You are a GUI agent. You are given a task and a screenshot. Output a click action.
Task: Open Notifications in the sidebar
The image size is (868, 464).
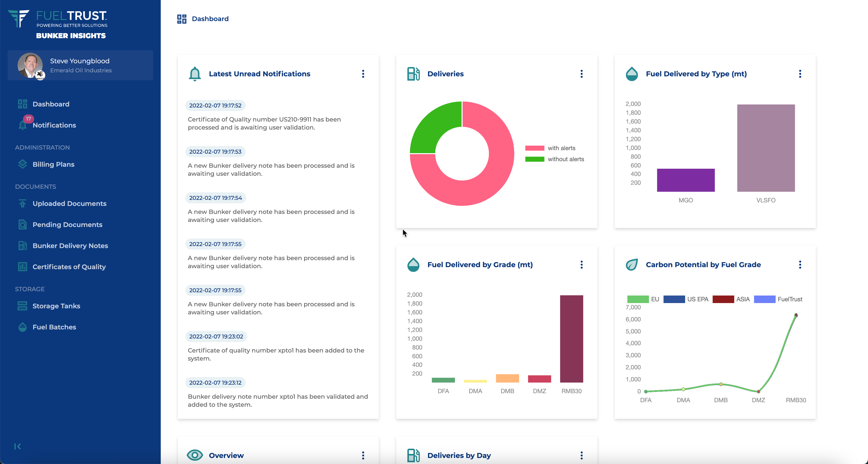point(54,125)
